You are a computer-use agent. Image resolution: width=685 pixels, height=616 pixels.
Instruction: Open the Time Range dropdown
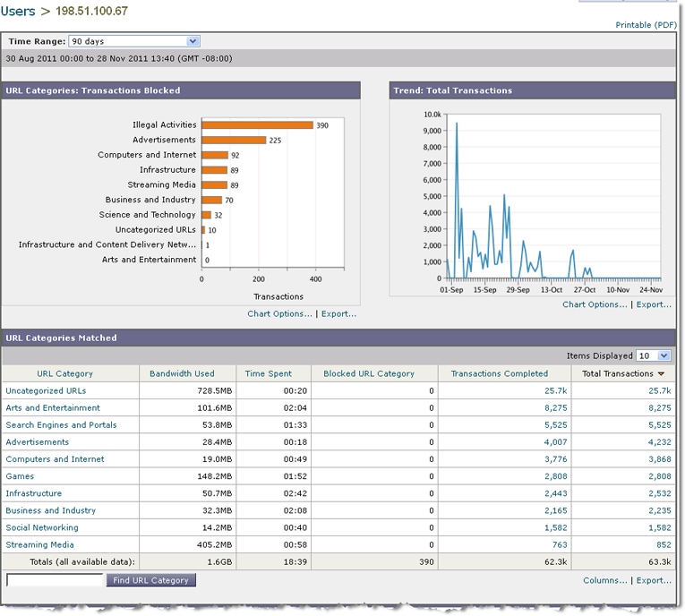[134, 41]
